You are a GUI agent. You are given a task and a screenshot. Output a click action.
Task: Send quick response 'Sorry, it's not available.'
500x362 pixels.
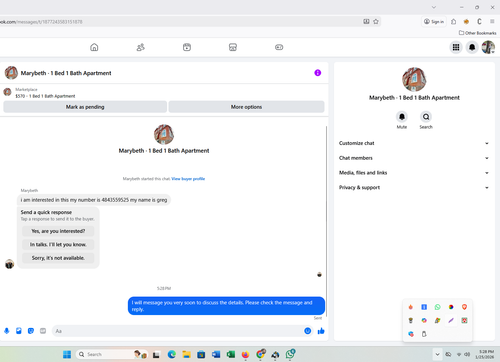[x=58, y=258]
